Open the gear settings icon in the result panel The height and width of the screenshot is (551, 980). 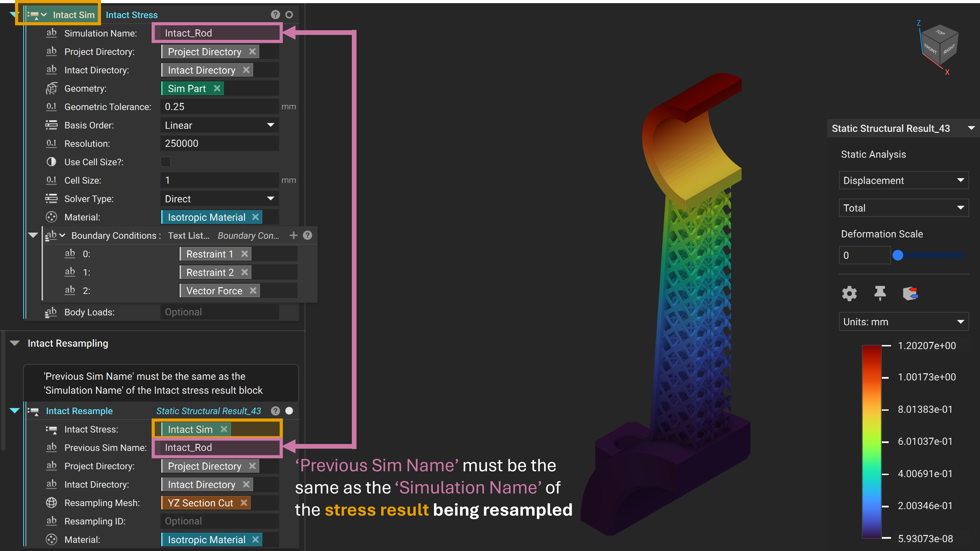pos(849,293)
